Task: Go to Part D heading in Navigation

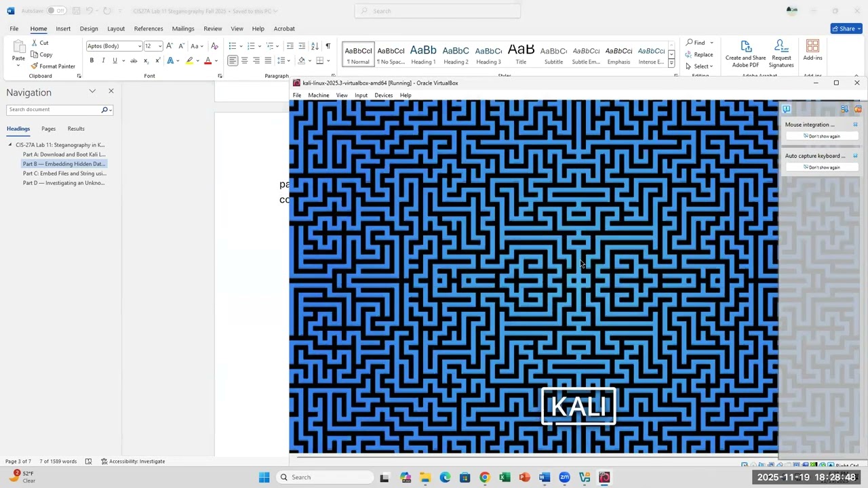Action: (x=64, y=183)
